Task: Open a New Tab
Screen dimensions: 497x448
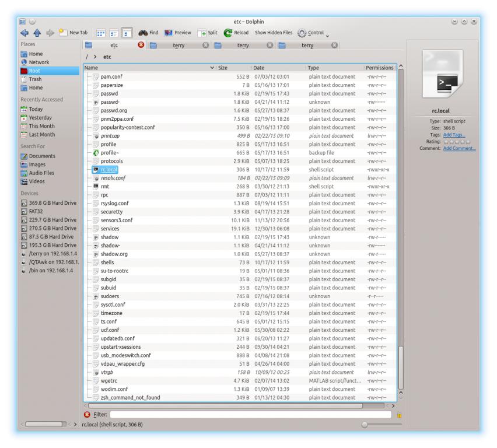Action: pos(72,33)
